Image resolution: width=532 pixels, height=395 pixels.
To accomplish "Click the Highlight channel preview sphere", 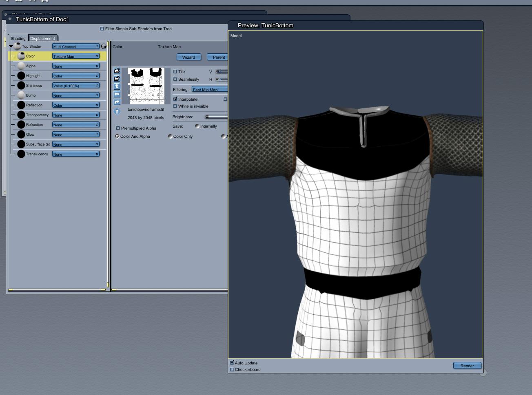I will tap(21, 76).
